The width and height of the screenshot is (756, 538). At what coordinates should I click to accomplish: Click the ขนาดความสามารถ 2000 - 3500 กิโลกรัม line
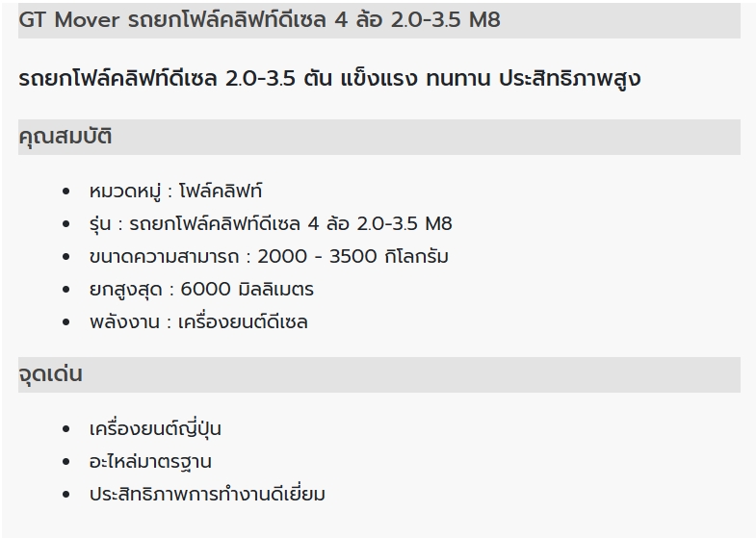(x=269, y=257)
